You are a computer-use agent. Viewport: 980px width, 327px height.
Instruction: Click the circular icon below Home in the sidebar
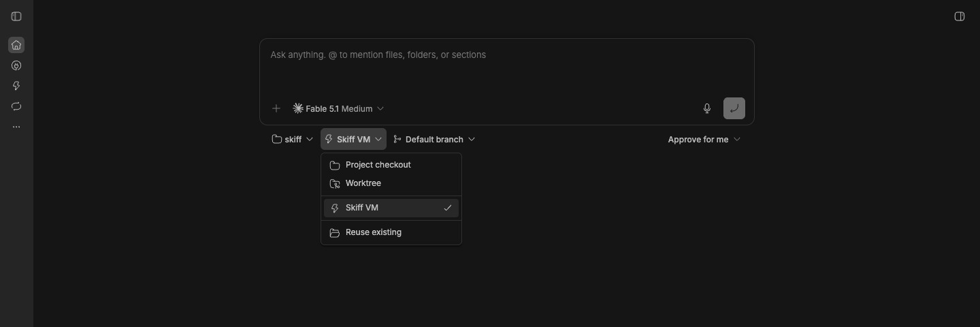(x=16, y=65)
